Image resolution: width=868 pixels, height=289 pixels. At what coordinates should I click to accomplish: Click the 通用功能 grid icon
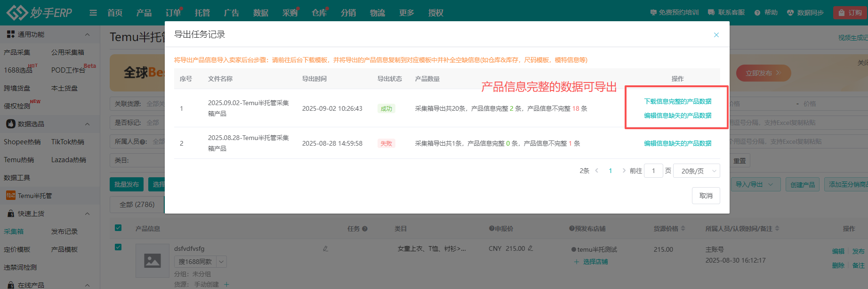[11, 34]
